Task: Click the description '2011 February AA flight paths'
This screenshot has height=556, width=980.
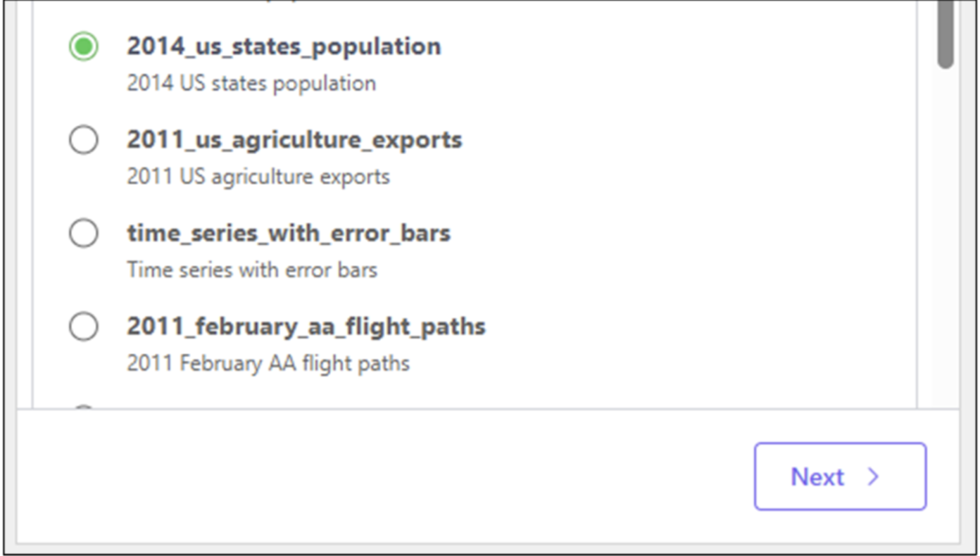Action: pos(268,363)
